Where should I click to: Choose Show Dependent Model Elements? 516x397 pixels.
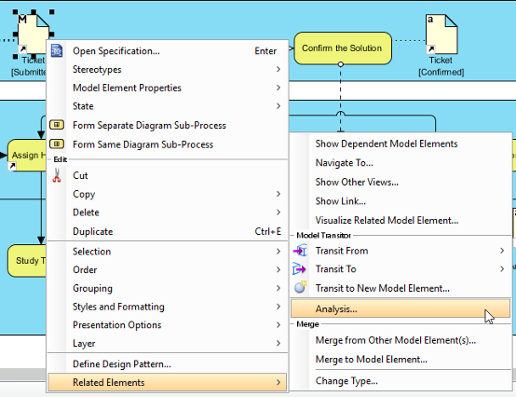coord(400,144)
